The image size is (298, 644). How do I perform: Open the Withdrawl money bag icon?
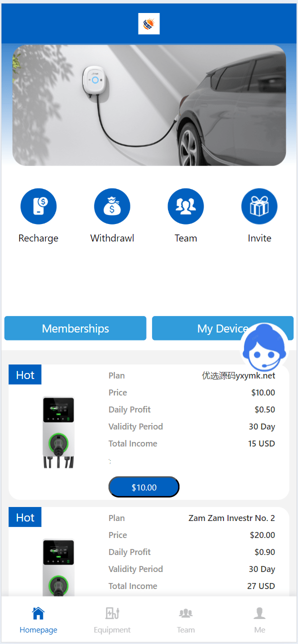tap(112, 206)
